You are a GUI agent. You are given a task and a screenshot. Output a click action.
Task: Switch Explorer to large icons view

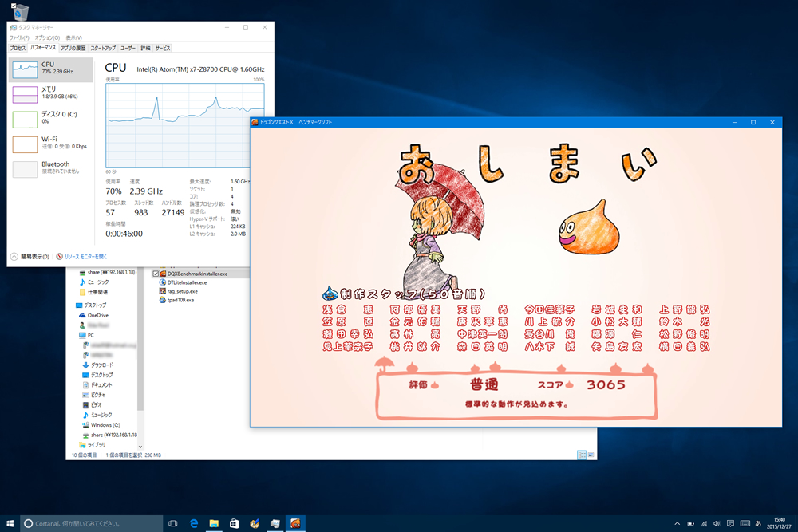click(x=591, y=455)
